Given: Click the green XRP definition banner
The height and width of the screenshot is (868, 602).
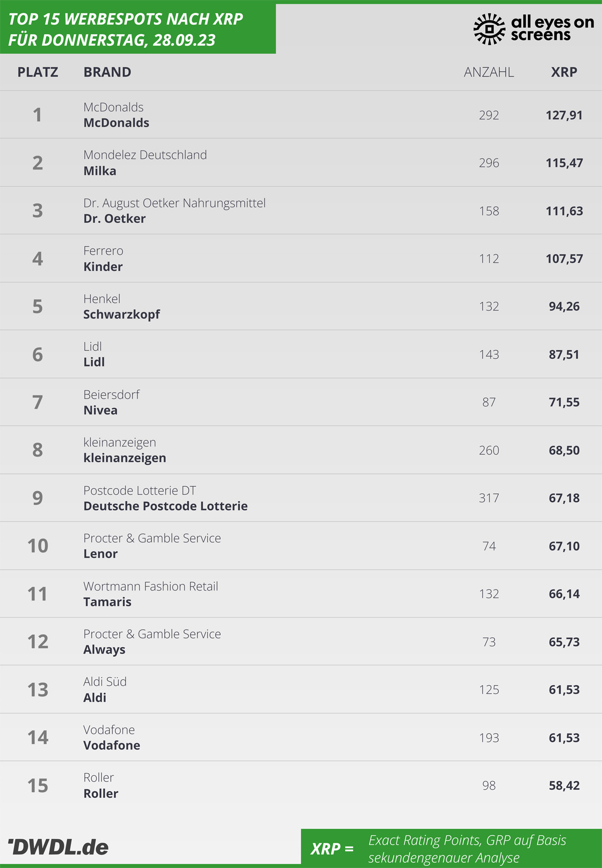Looking at the screenshot, I should [450, 848].
